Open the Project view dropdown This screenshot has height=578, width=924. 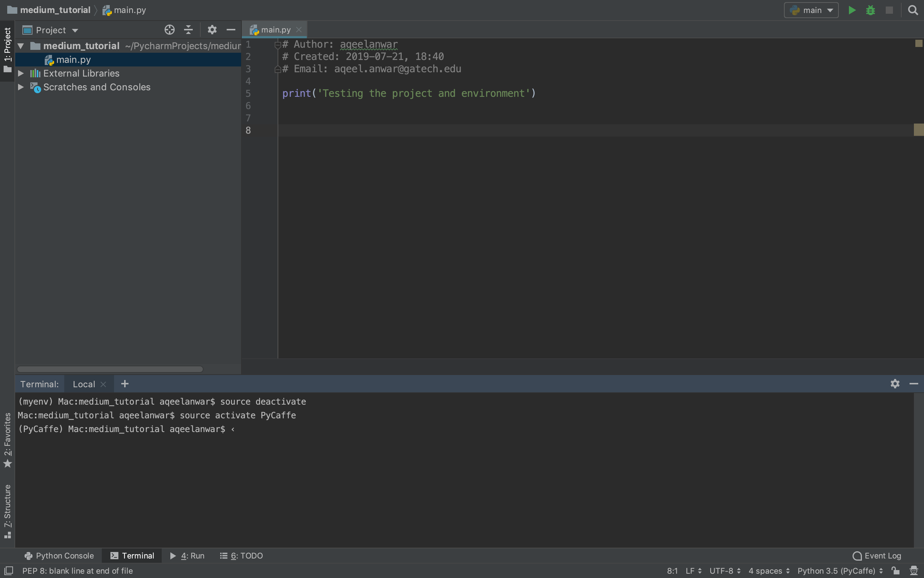coord(51,30)
